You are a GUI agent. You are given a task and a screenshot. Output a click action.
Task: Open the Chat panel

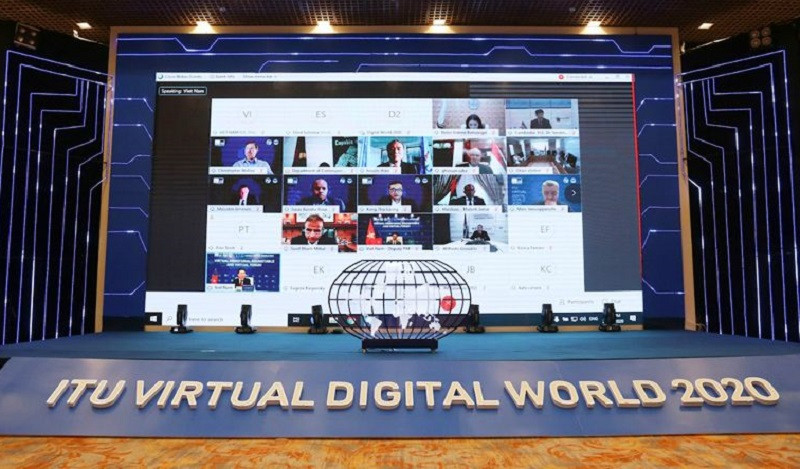612,301
